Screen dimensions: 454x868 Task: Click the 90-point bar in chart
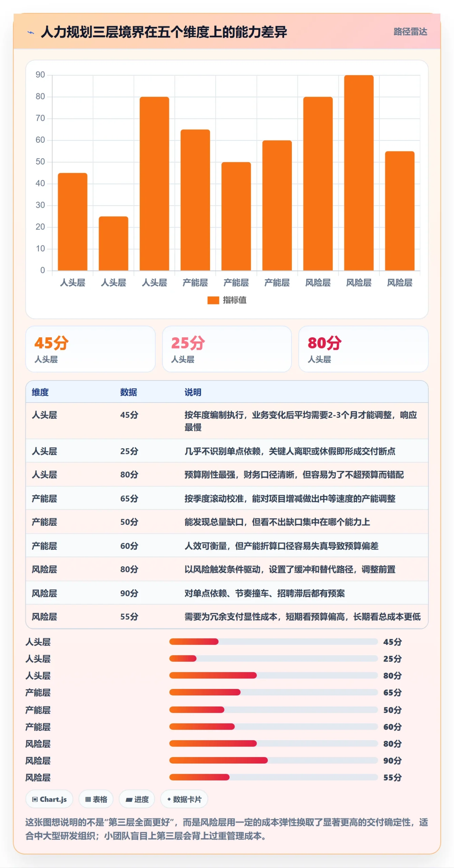pos(359,173)
